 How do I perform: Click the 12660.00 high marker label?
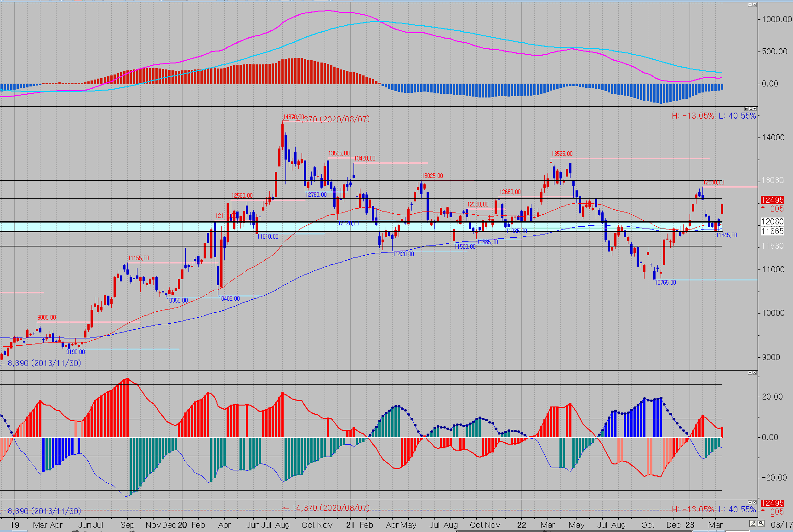click(x=510, y=192)
